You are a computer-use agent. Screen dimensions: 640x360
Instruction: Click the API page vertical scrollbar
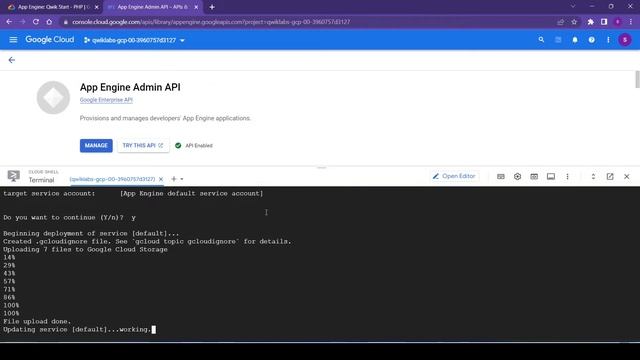pyautogui.click(x=637, y=79)
